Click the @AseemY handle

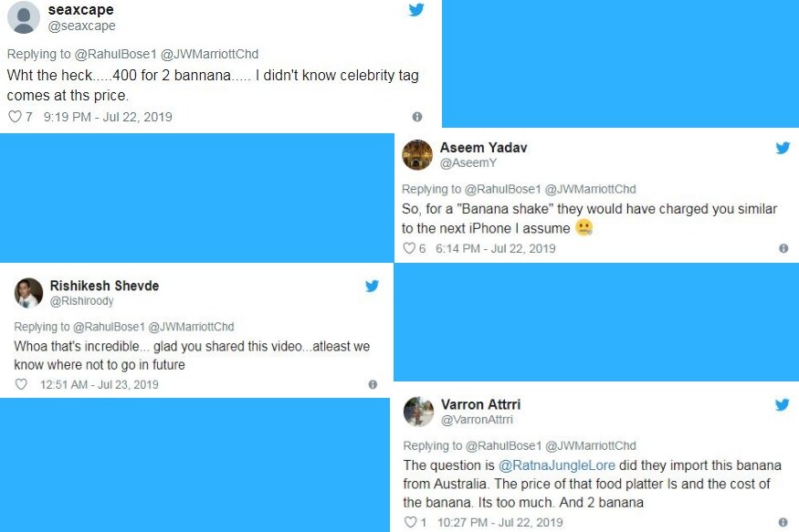pos(468,162)
